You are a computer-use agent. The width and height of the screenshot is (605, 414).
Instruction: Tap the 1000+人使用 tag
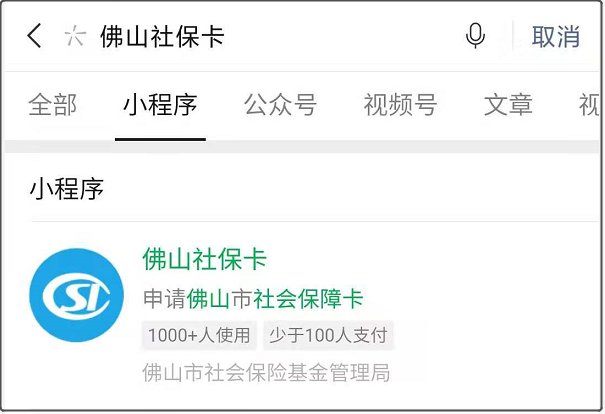click(x=199, y=335)
